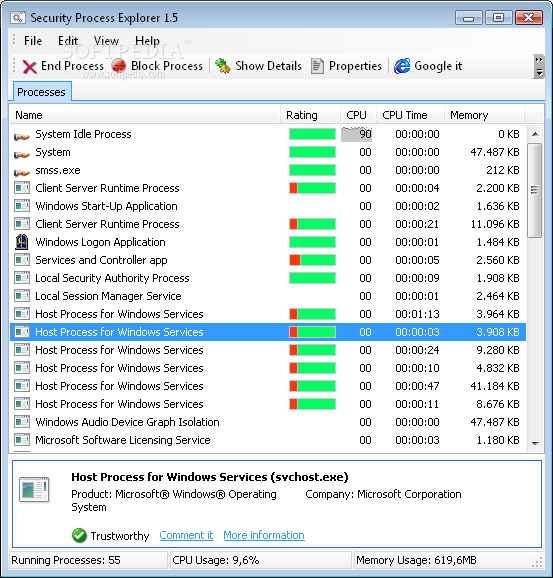This screenshot has width=553, height=578.
Task: Click the large svchost.exe icon in details pane
Action: [x=34, y=490]
